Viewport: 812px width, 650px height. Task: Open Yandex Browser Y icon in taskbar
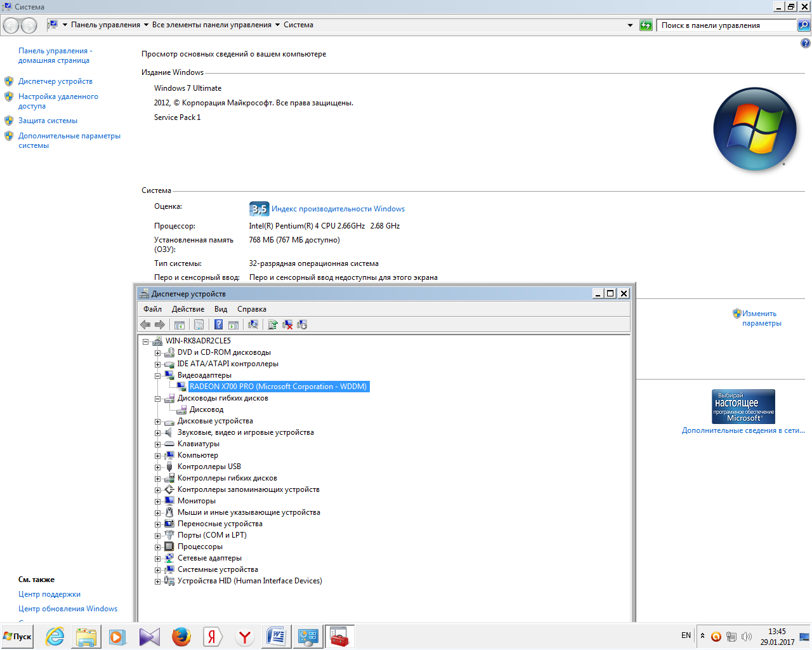[244, 637]
